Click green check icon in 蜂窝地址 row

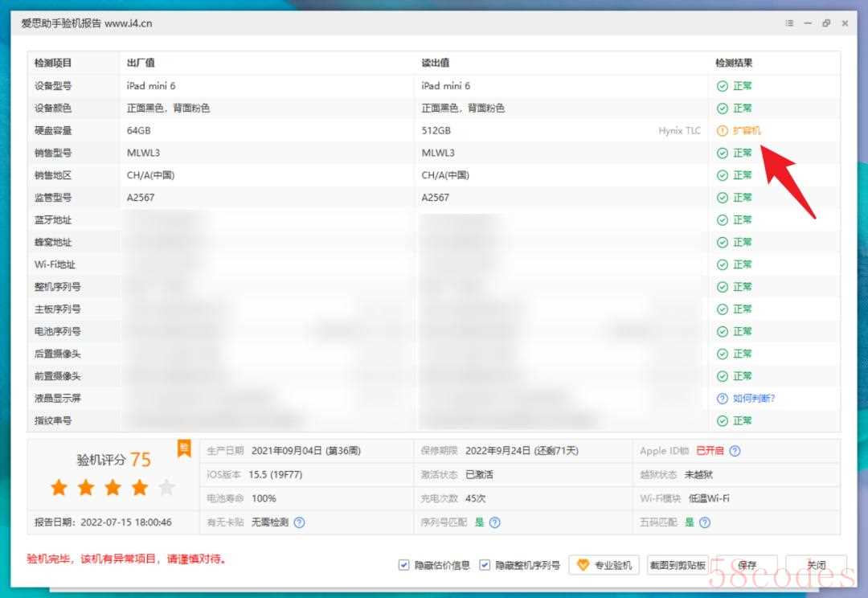[x=723, y=242]
